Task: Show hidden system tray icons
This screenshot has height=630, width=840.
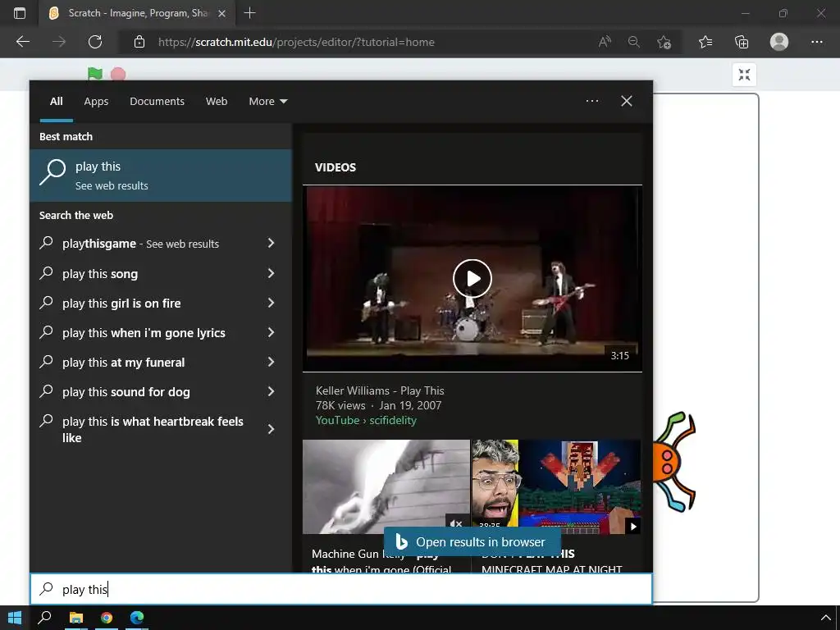Action: (x=825, y=618)
